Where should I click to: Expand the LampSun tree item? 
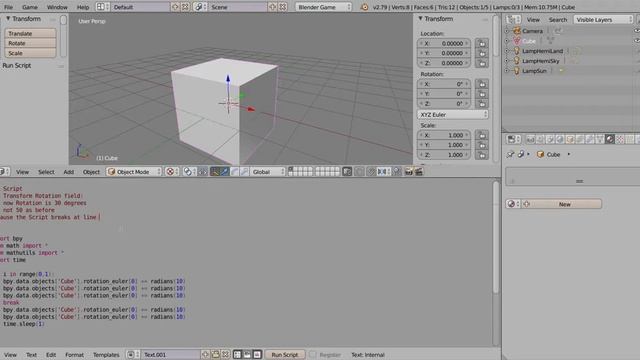[x=507, y=71]
